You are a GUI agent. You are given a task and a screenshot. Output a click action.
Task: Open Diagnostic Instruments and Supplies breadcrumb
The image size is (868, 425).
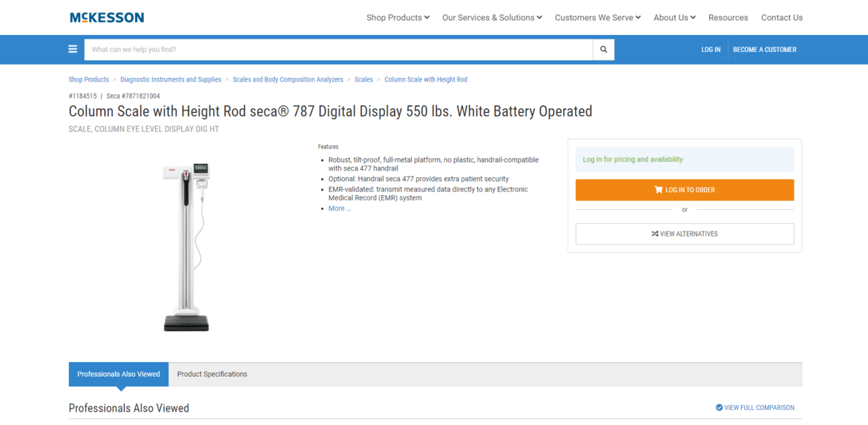click(171, 79)
